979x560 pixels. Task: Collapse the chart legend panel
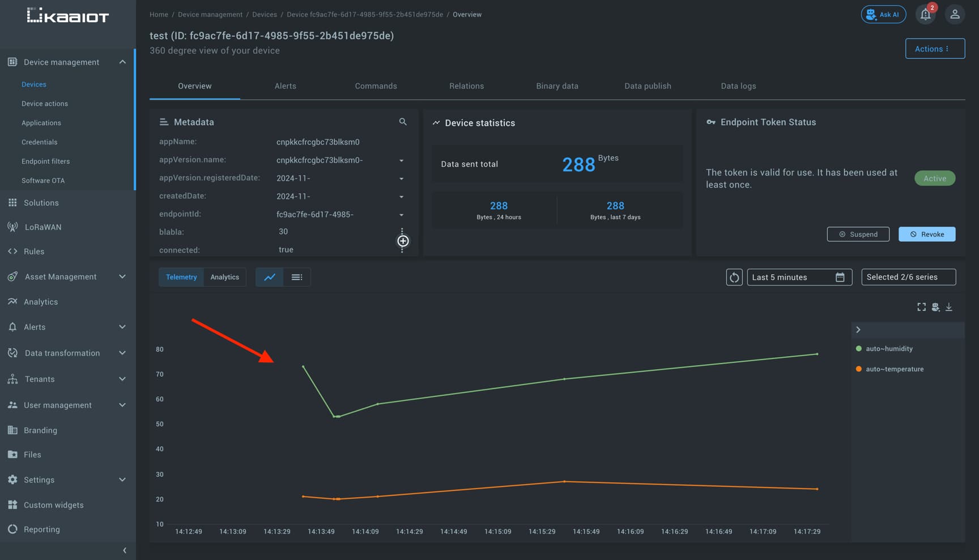(x=858, y=330)
